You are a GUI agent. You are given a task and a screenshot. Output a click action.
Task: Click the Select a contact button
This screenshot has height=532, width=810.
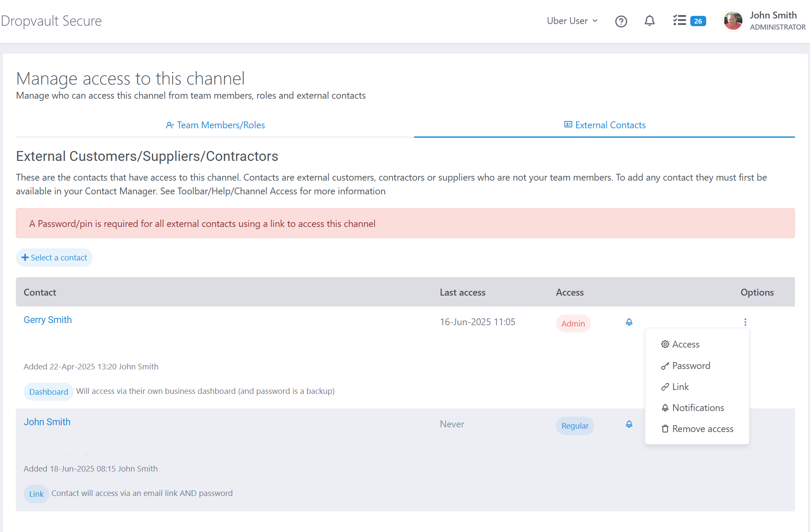click(x=54, y=257)
